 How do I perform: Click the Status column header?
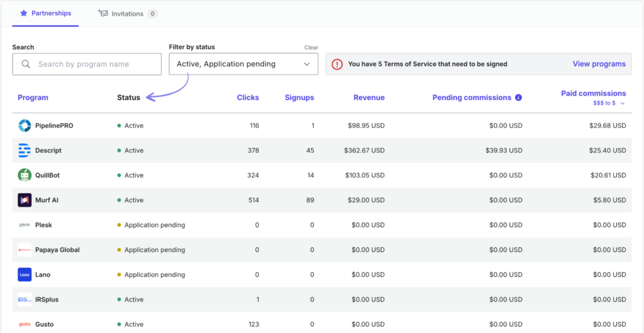coord(128,98)
